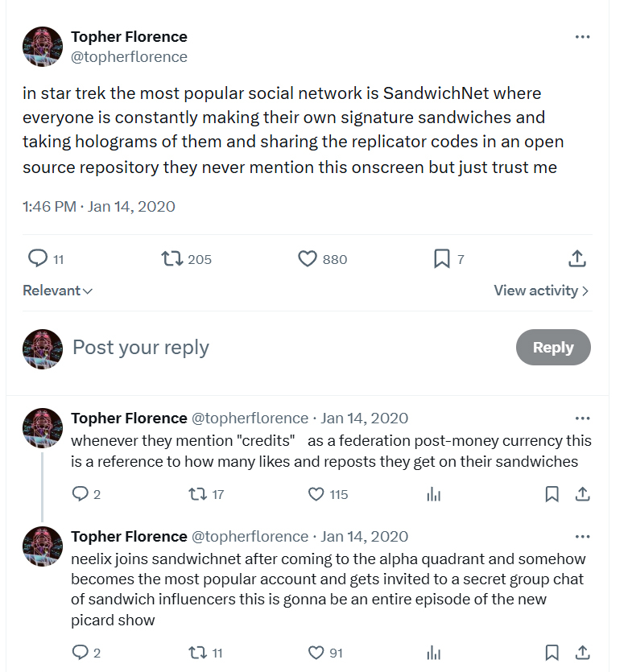Viewport: 628px width, 672px height.
Task: Like the "credits" reply post
Action: pyautogui.click(x=316, y=494)
